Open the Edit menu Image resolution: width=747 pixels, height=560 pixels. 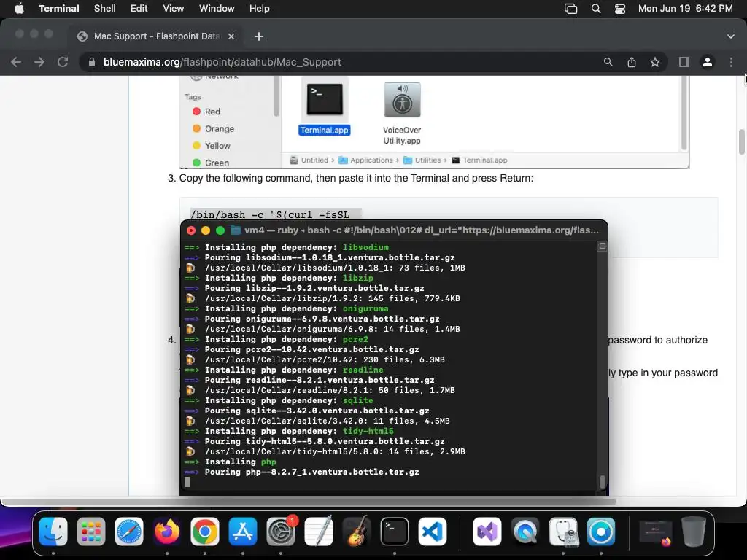[139, 8]
